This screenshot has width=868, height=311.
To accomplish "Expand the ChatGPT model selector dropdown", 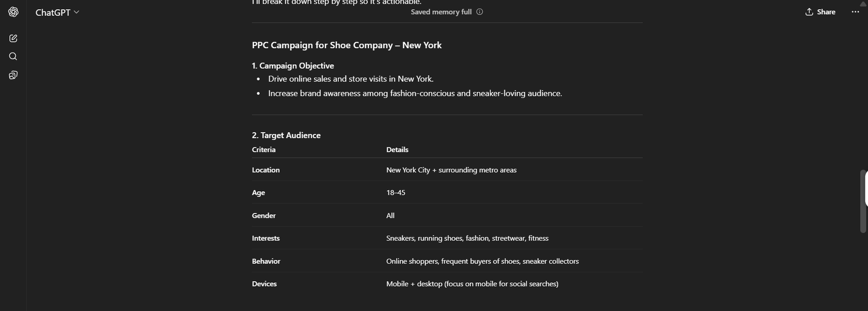I will (58, 12).
